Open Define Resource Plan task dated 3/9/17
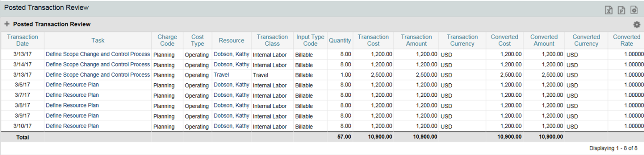Screen dimensions: 644x155 click(x=72, y=116)
